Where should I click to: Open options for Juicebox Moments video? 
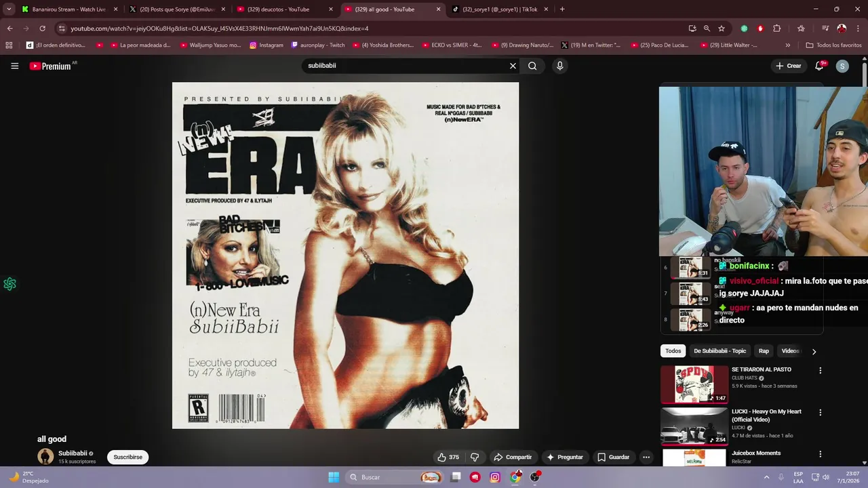tap(820, 454)
